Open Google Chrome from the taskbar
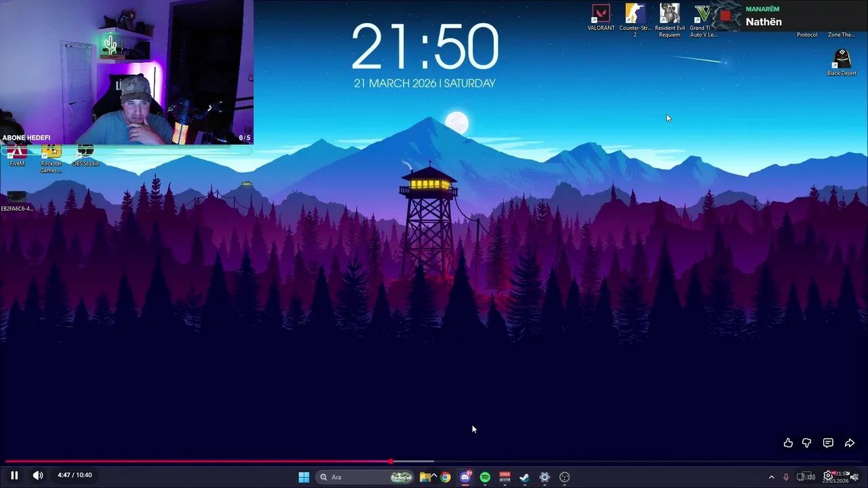Screen dimensions: 868x488 coord(445,477)
